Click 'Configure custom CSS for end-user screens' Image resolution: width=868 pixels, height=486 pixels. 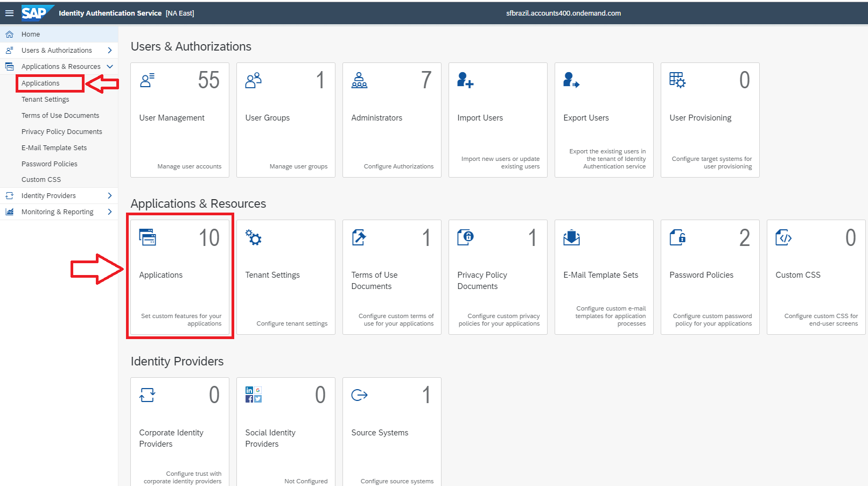click(x=821, y=320)
